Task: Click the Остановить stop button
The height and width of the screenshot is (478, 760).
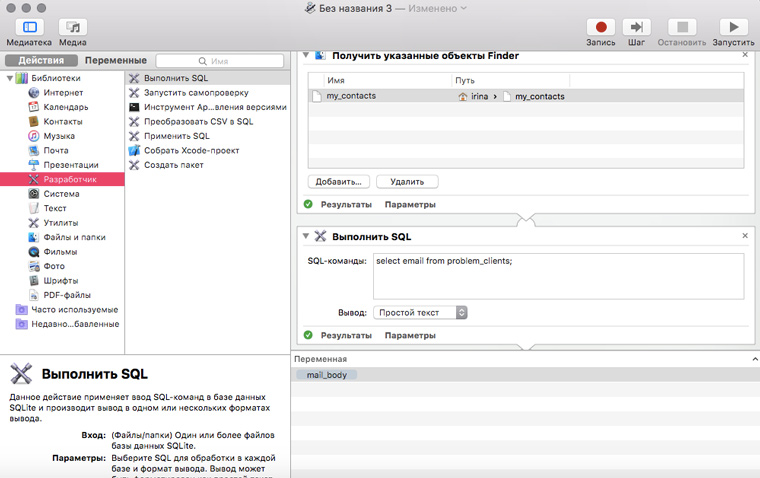Action: 682,28
